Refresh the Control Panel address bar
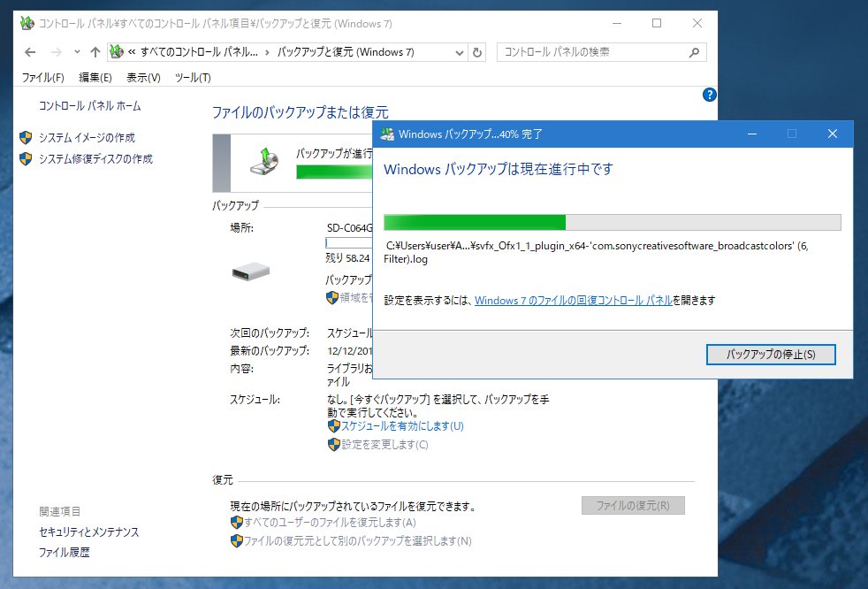The width and height of the screenshot is (868, 589). click(477, 53)
